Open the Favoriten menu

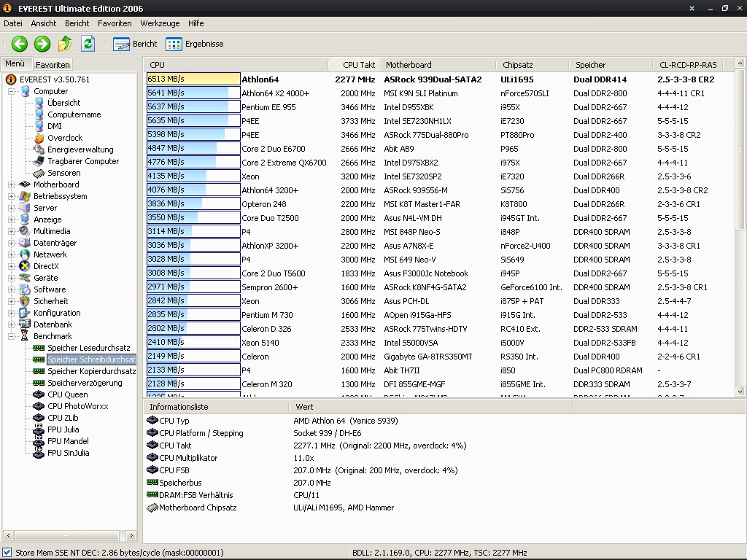point(115,23)
